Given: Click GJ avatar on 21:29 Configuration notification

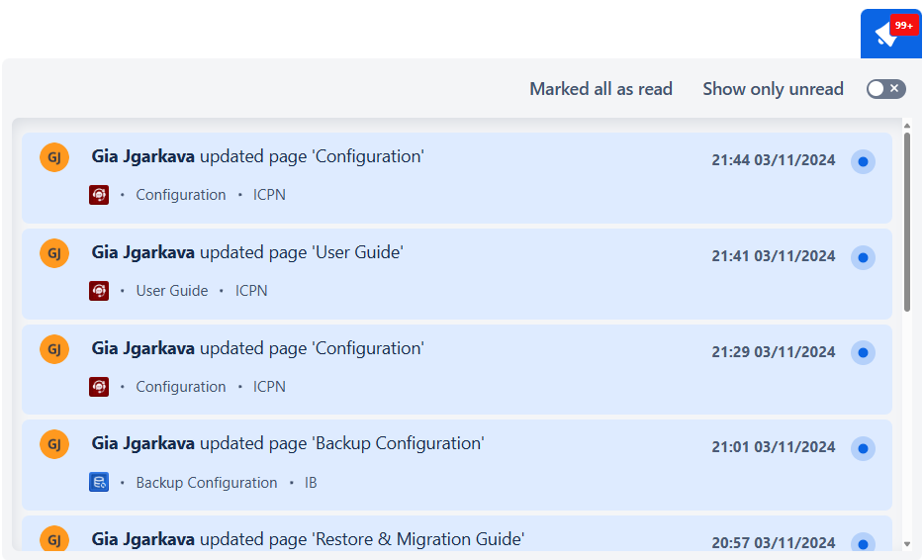Looking at the screenshot, I should [54, 349].
